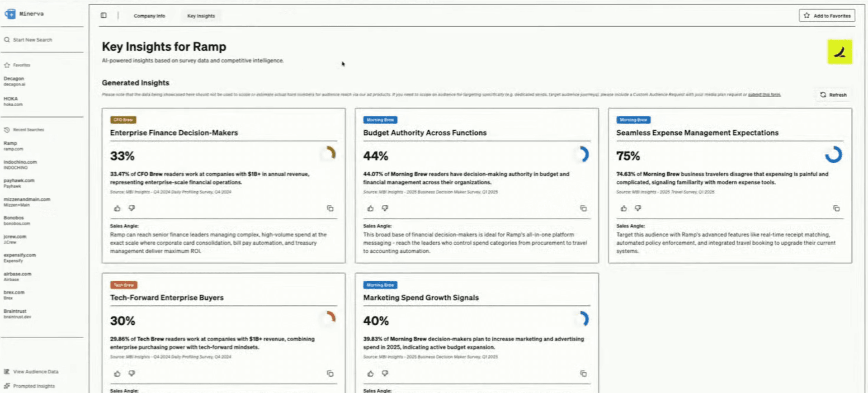Open recent search mizzenandmain.com
868x393 pixels.
(x=27, y=202)
